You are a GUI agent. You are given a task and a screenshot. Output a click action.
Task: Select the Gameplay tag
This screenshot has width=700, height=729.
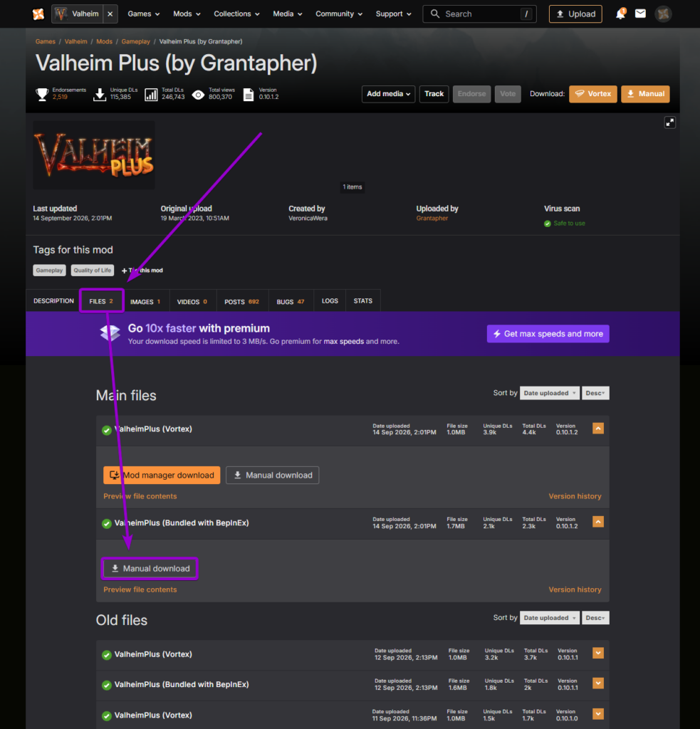pos(49,270)
